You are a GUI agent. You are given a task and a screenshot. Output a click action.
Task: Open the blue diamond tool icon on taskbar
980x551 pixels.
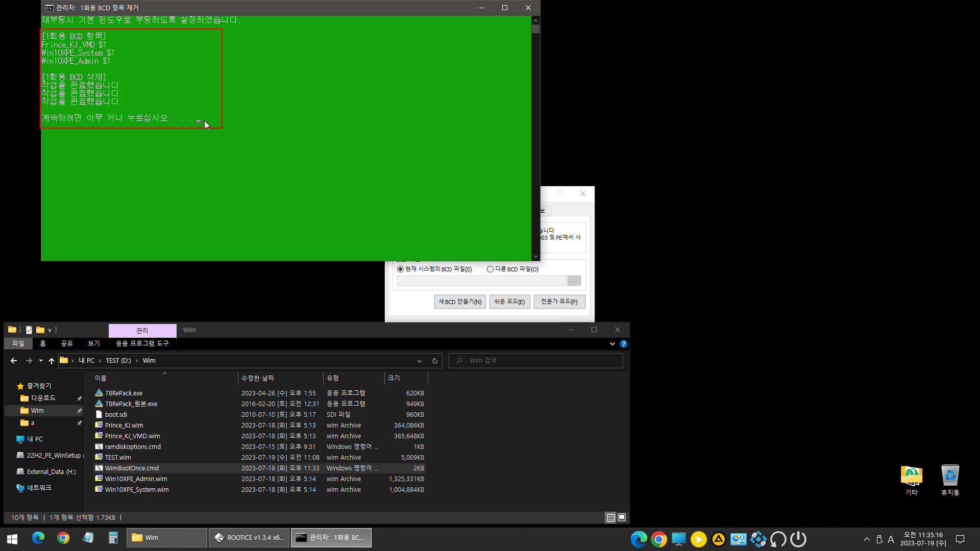[x=758, y=539]
